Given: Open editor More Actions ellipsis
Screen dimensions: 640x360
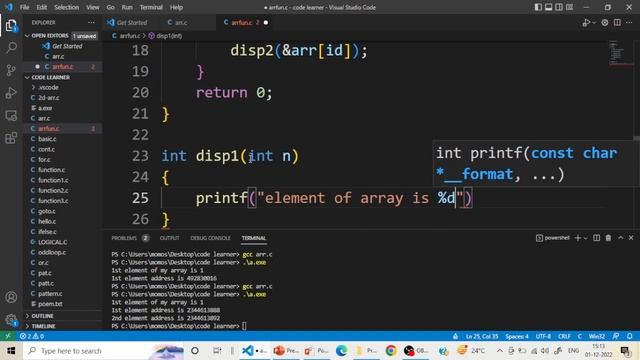Looking at the screenshot, I should 629,22.
